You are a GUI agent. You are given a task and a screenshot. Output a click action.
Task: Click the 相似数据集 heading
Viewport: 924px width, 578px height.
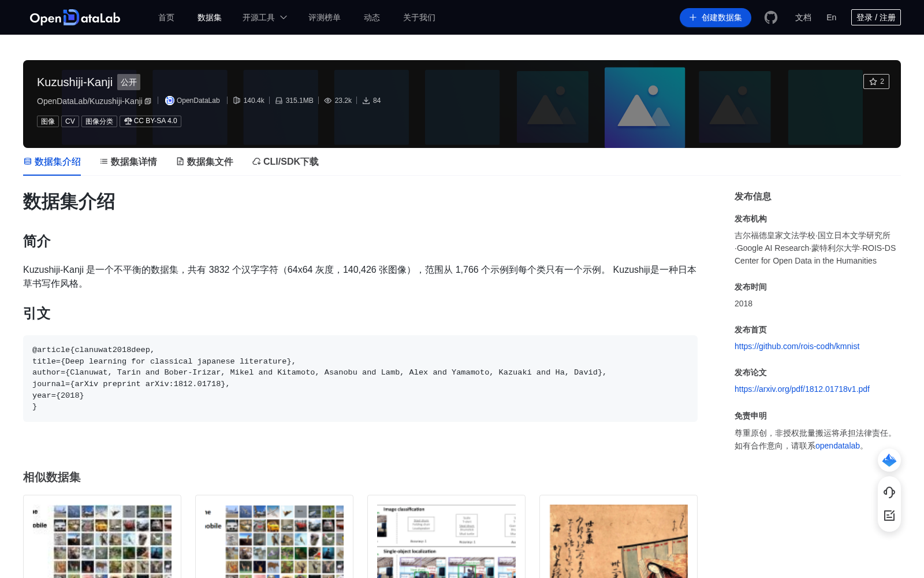click(52, 477)
